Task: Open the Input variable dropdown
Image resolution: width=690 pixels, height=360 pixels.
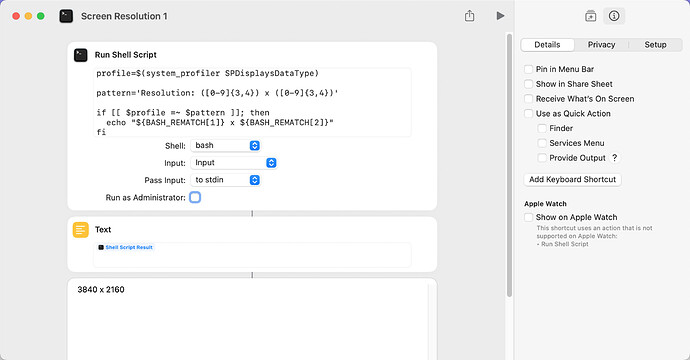Action: click(234, 163)
